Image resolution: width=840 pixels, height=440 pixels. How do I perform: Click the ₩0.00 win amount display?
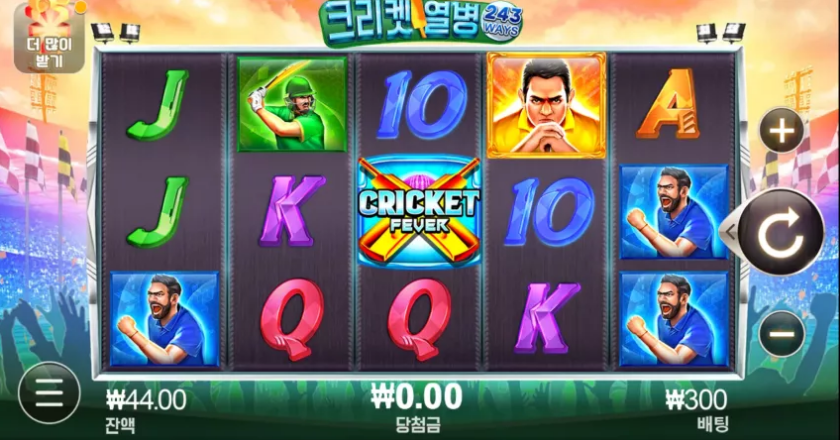click(x=417, y=397)
